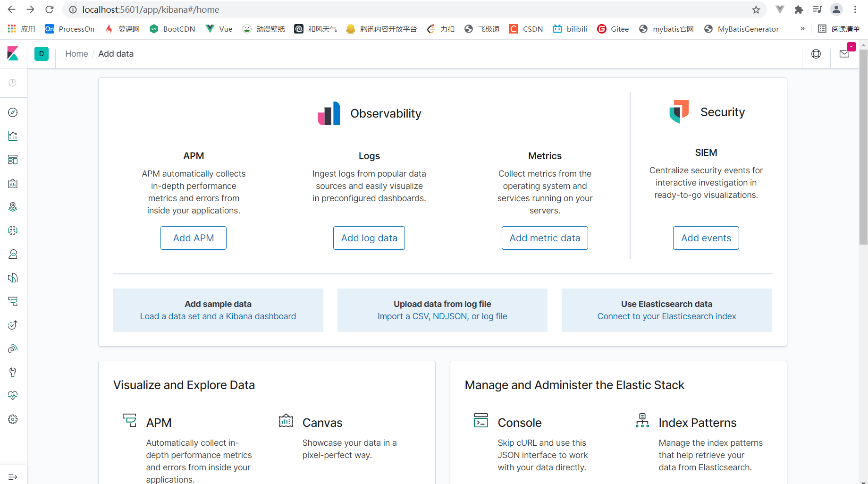Viewport: 868px width, 484px height.
Task: Click the address bar URL
Action: 151,9
